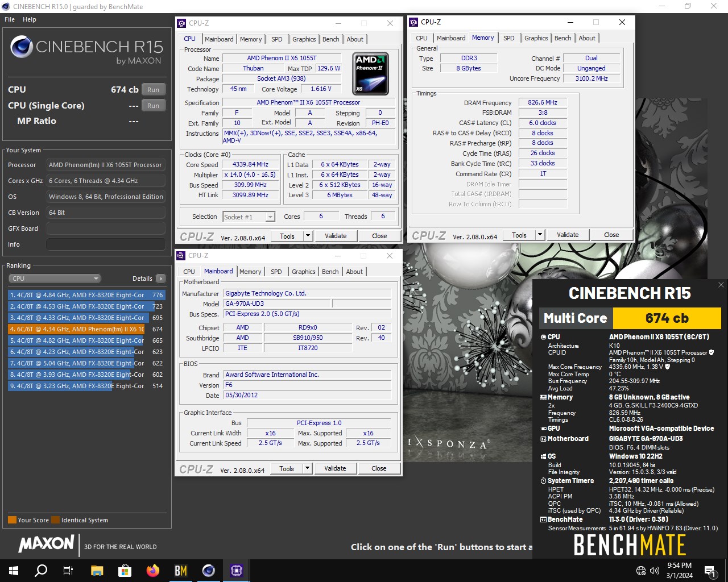Screen dimensions: 728x582
Task: Click Tools button in Memory window
Action: 519,235
